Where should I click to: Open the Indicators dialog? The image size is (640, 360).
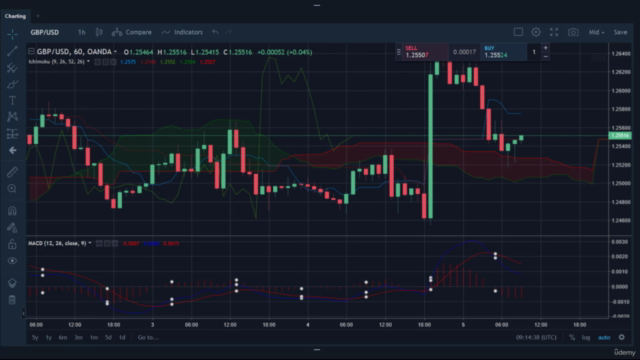182,32
